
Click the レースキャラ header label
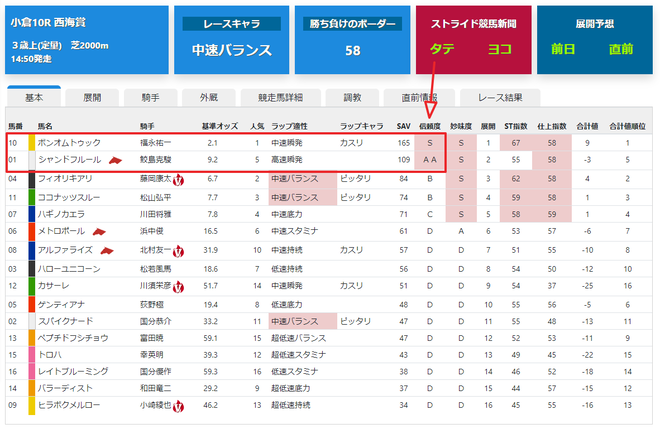[232, 24]
